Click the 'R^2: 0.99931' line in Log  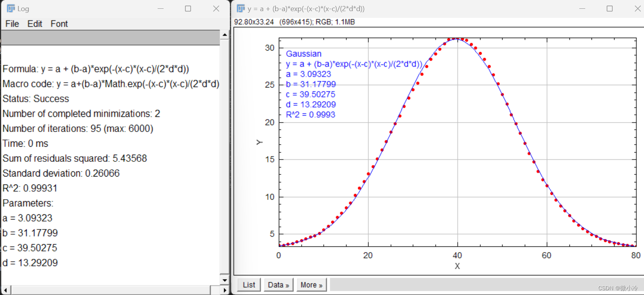30,188
